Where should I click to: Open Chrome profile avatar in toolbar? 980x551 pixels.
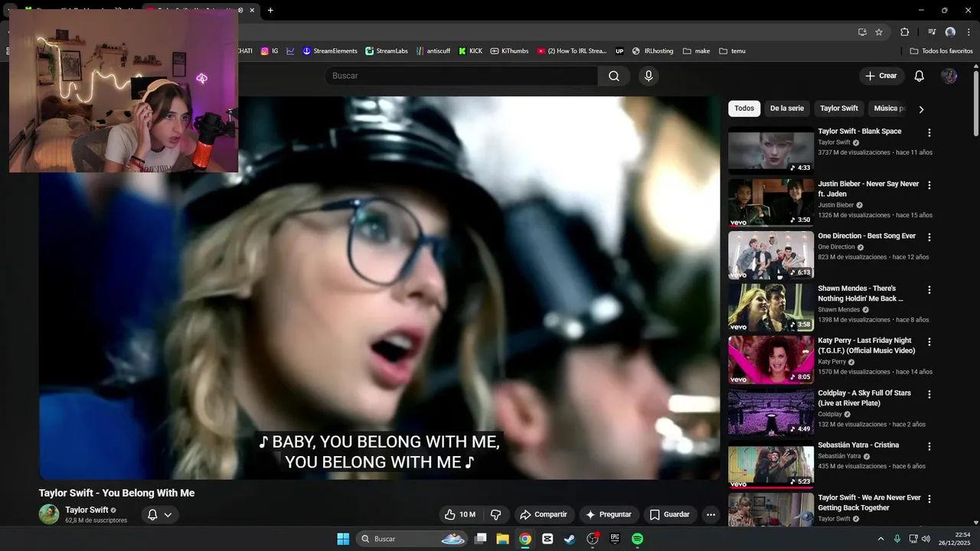tap(950, 32)
